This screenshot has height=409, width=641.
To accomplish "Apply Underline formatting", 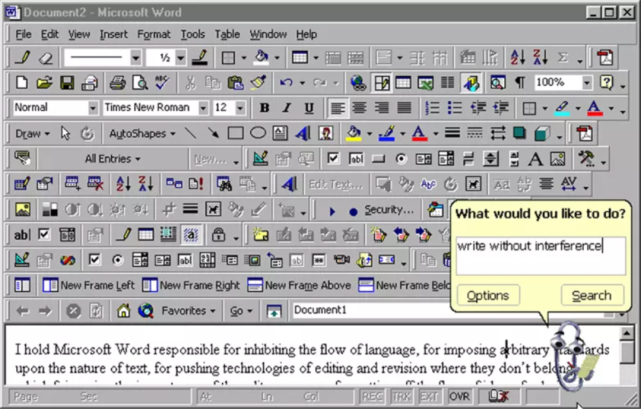I will point(309,108).
